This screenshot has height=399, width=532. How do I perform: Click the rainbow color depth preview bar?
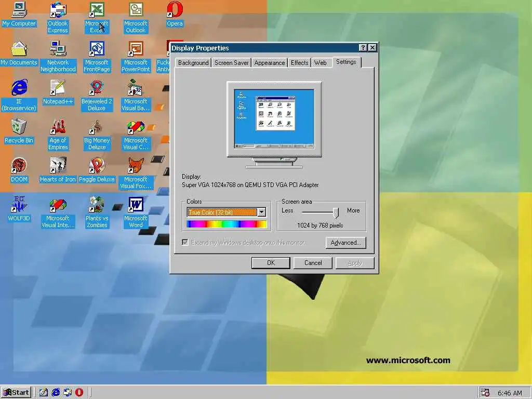coord(227,224)
